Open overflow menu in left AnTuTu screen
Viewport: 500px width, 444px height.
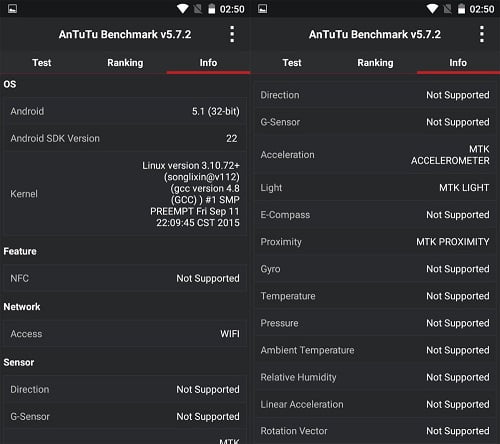tap(232, 34)
